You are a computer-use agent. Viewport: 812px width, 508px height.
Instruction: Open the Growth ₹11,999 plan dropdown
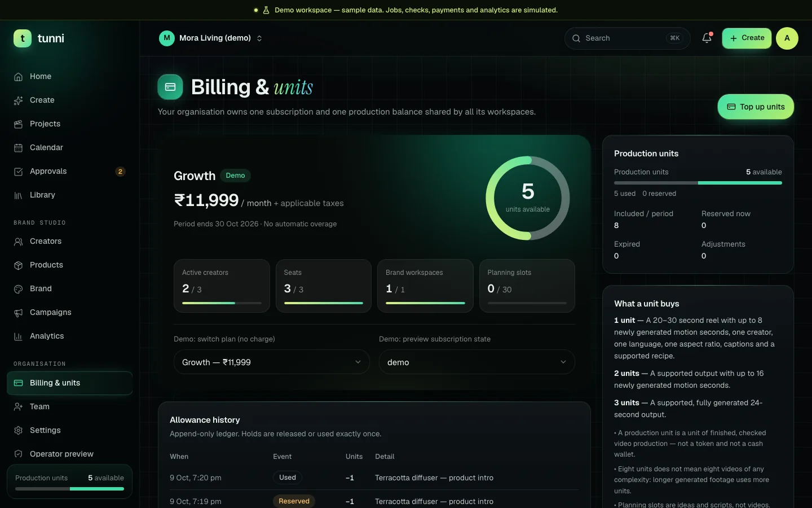tap(272, 362)
